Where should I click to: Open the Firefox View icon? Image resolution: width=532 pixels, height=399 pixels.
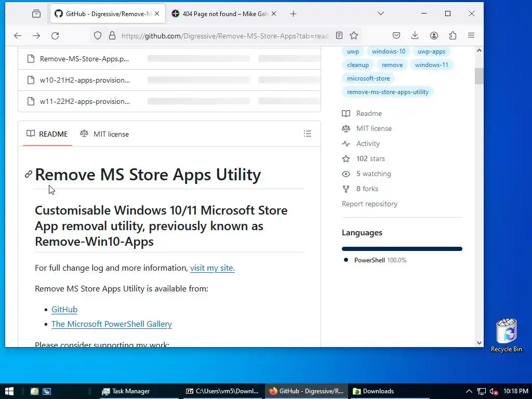36,14
